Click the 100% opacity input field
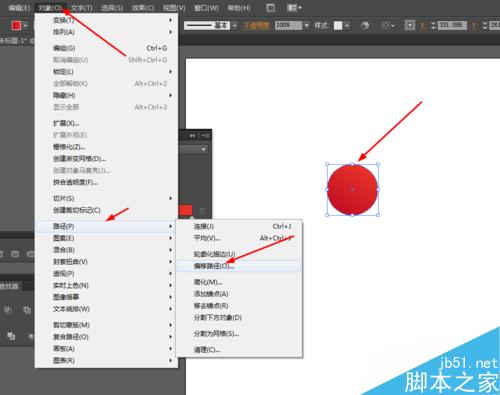The width and height of the screenshot is (500, 395). tap(288, 25)
